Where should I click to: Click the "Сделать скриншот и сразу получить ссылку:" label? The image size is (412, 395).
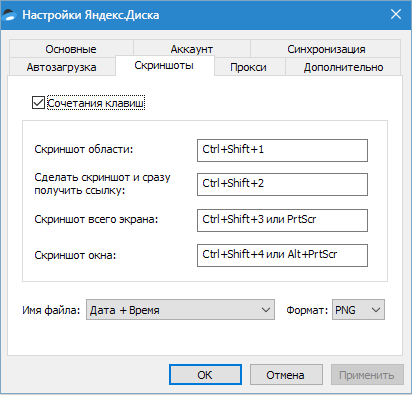click(102, 184)
